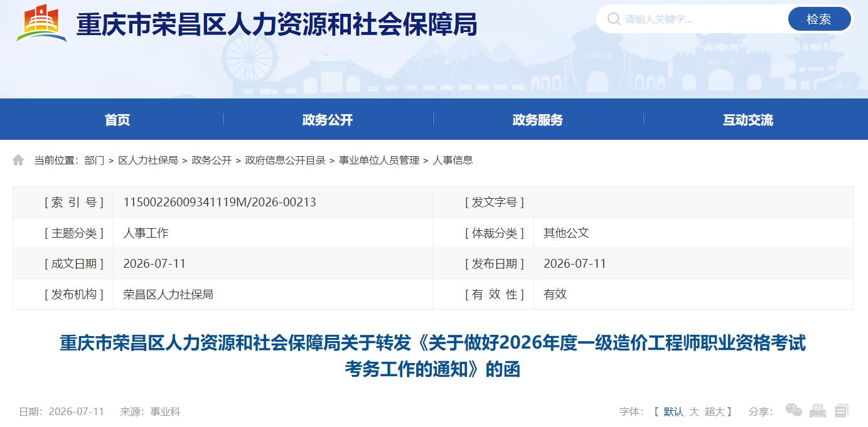Set font size to 大
This screenshot has height=427, width=868.
coord(694,412)
